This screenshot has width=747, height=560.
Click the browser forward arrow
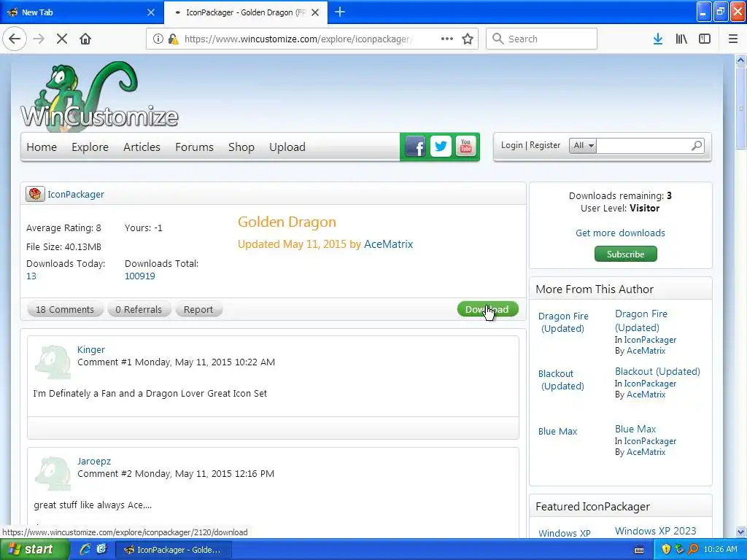tap(39, 39)
